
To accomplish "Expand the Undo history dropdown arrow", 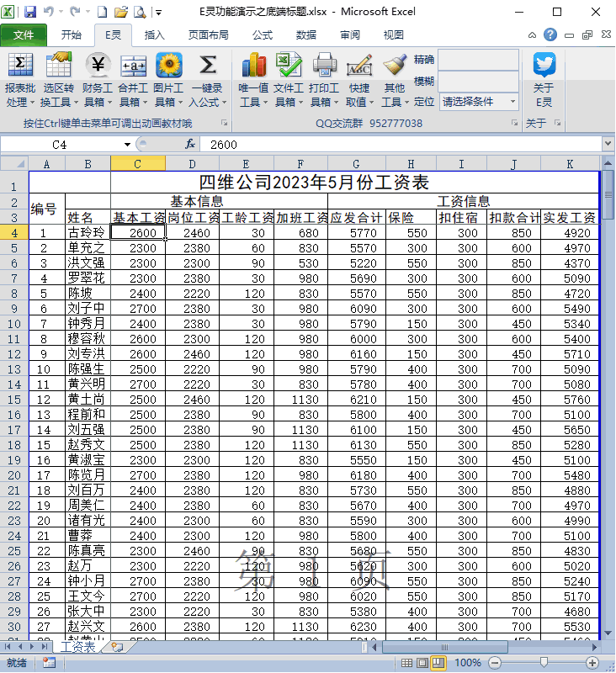I will pyautogui.click(x=61, y=12).
